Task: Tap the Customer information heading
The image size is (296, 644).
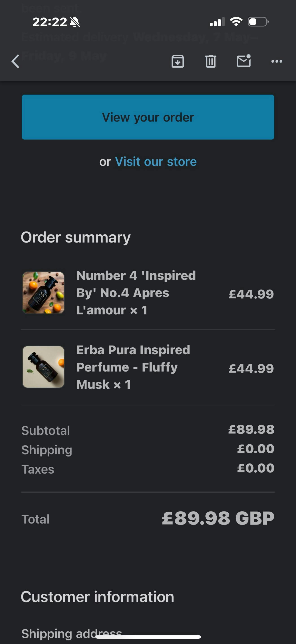Action: (x=97, y=597)
